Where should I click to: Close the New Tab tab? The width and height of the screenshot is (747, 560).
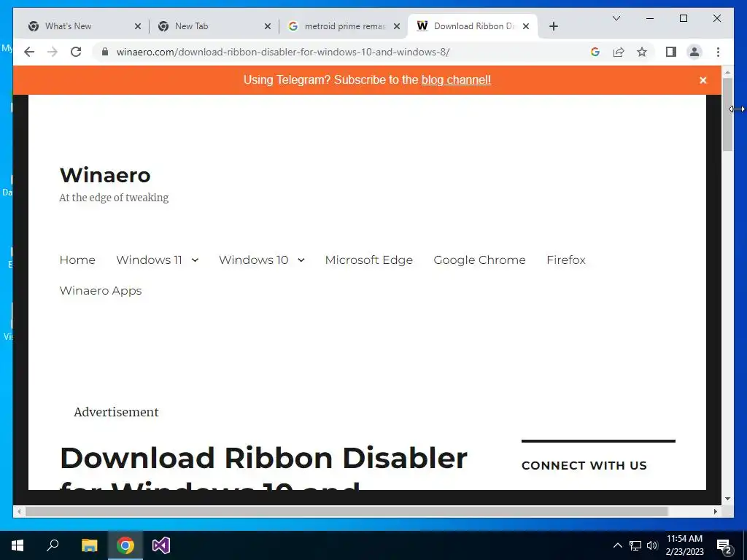coord(267,26)
